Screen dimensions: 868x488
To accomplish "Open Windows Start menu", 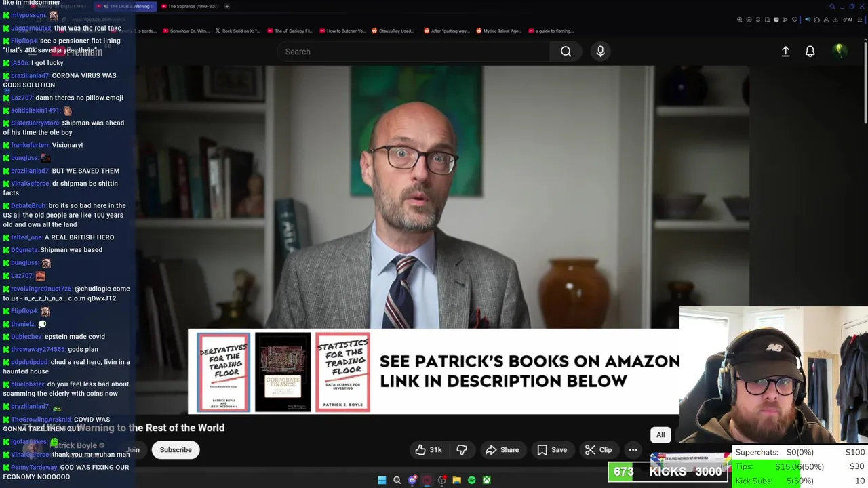I will click(382, 480).
